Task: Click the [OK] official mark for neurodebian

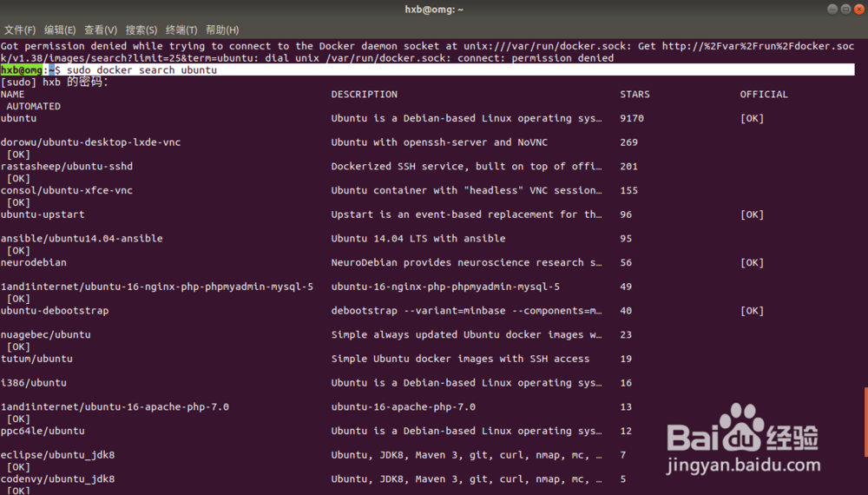Action: [x=752, y=263]
